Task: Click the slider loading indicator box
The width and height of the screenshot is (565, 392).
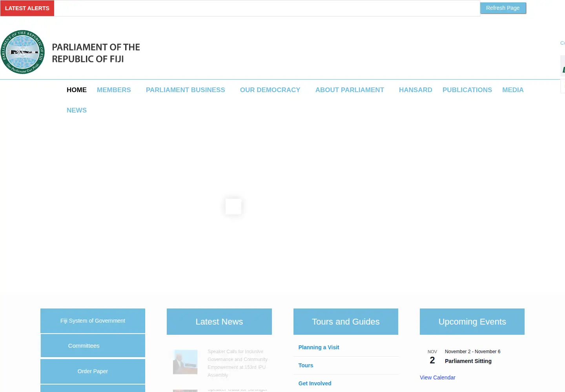Action: click(x=233, y=206)
